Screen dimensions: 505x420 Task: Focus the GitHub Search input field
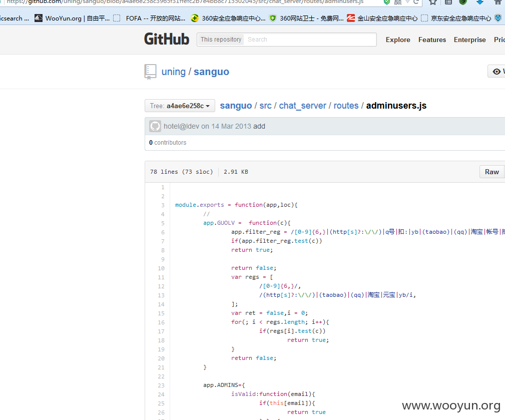click(310, 39)
